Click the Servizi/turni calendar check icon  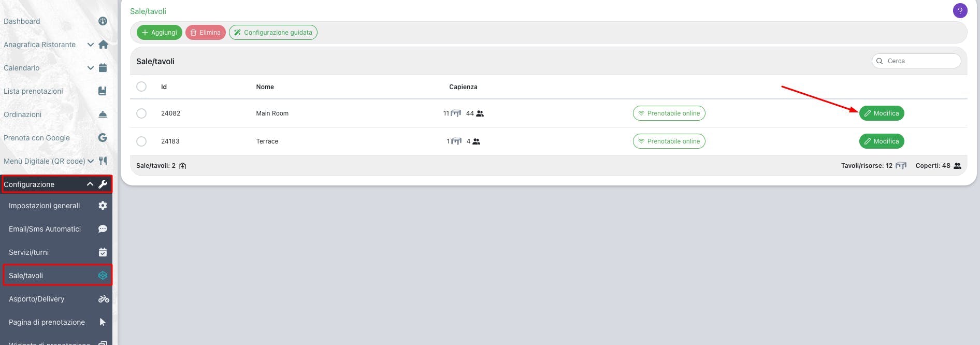click(103, 252)
